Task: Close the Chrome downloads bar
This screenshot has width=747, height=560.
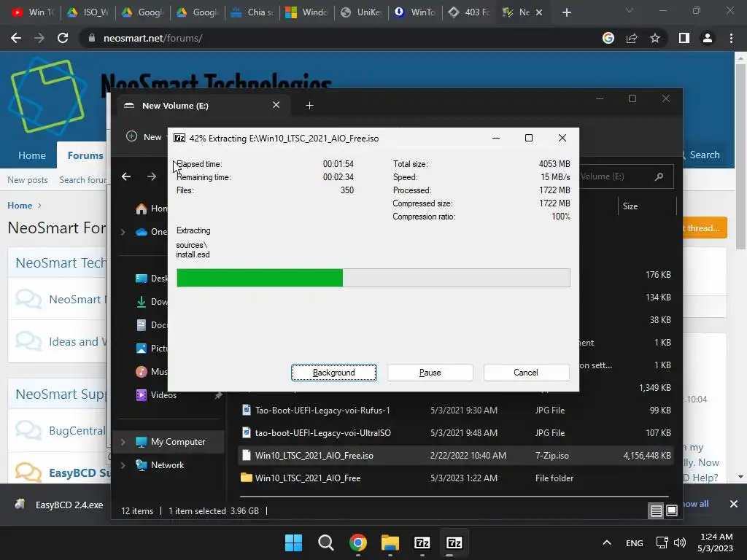Action: coord(734,504)
